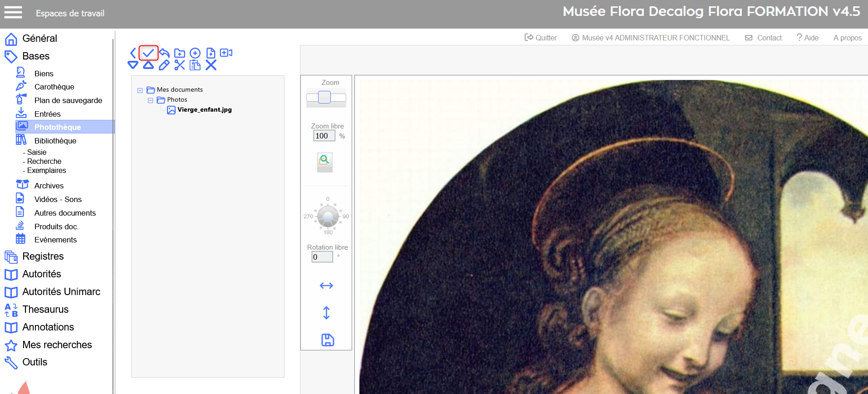Open the Thesaurus section
Viewport: 868px width, 394px height.
tap(45, 310)
